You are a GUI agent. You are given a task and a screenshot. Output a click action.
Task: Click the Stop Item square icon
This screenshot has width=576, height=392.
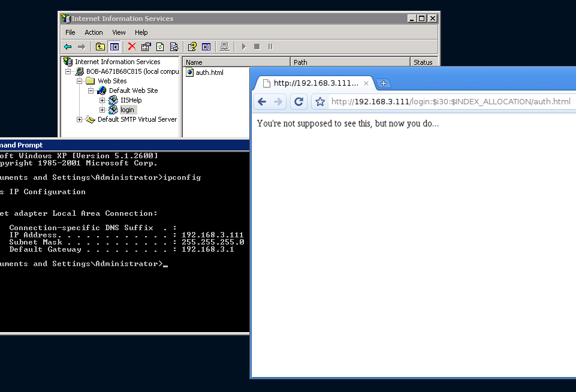[257, 47]
